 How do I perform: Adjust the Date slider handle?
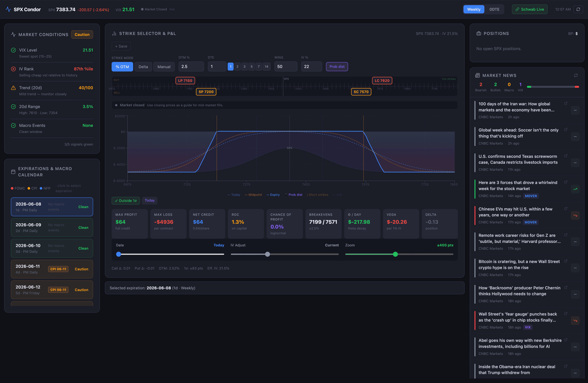[119, 254]
